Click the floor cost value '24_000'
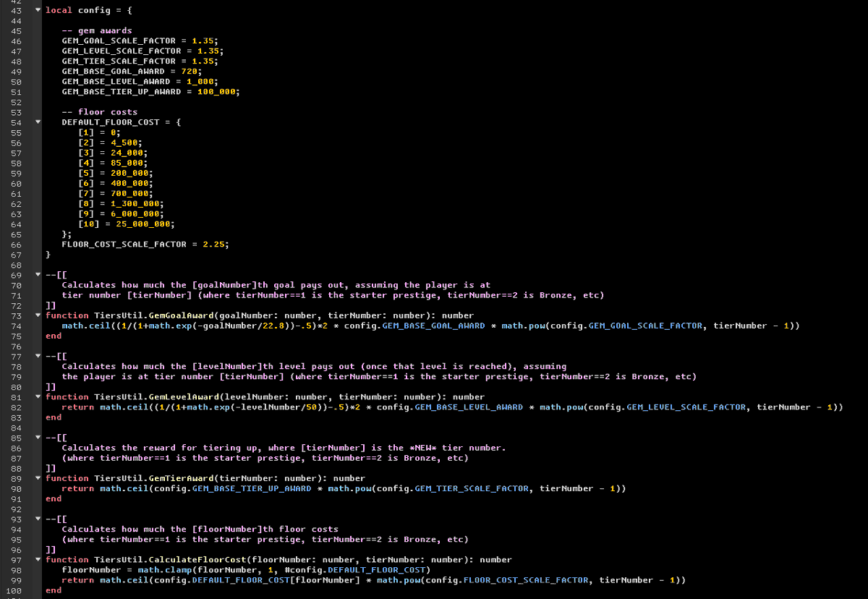 point(127,153)
